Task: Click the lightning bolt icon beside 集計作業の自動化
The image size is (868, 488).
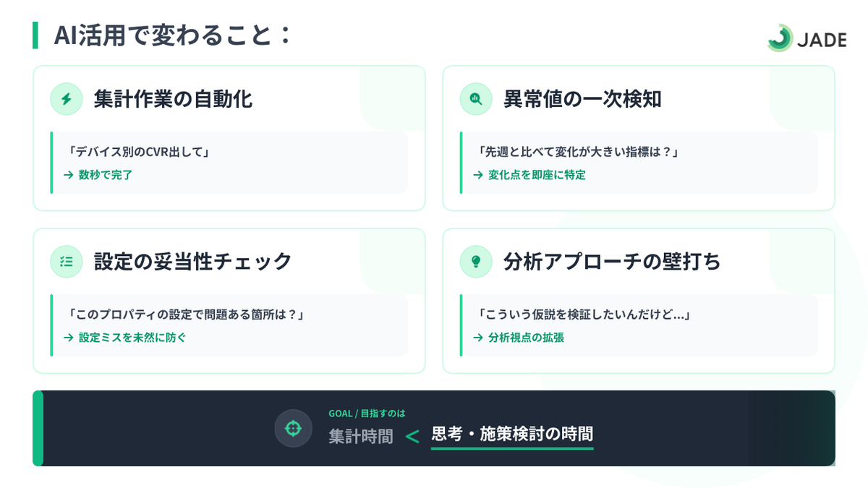Action: click(x=67, y=99)
